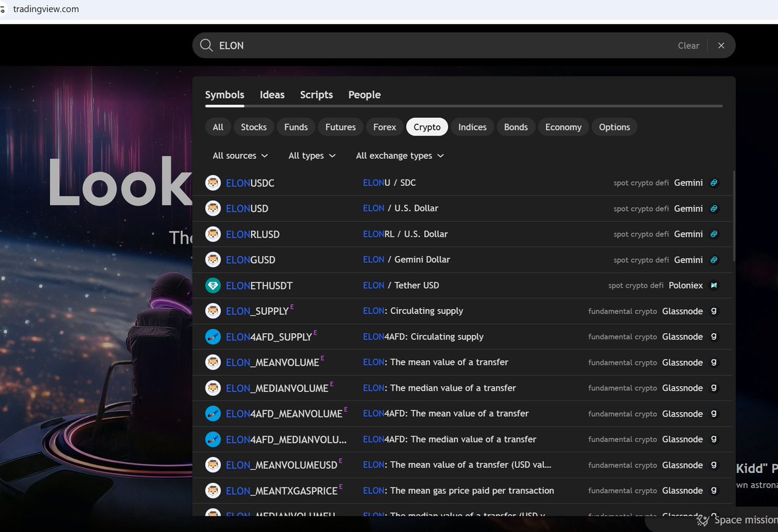Click 'ELON4AFD: Circulating supply' description

423,336
